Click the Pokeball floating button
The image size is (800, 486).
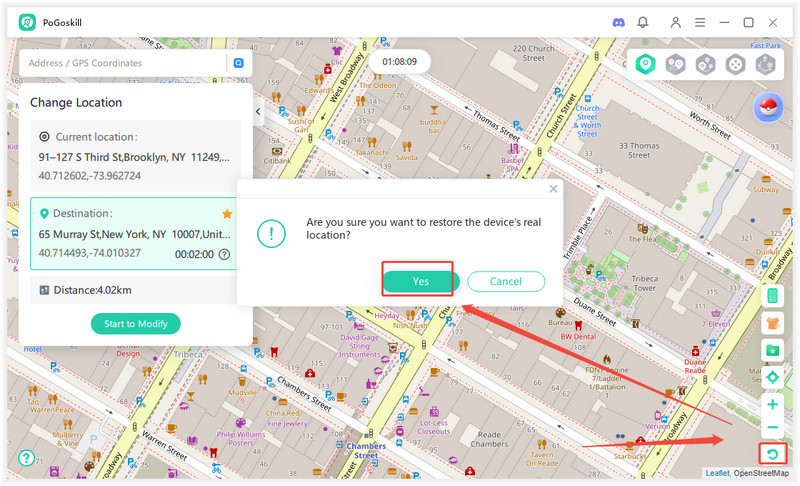pyautogui.click(x=768, y=108)
